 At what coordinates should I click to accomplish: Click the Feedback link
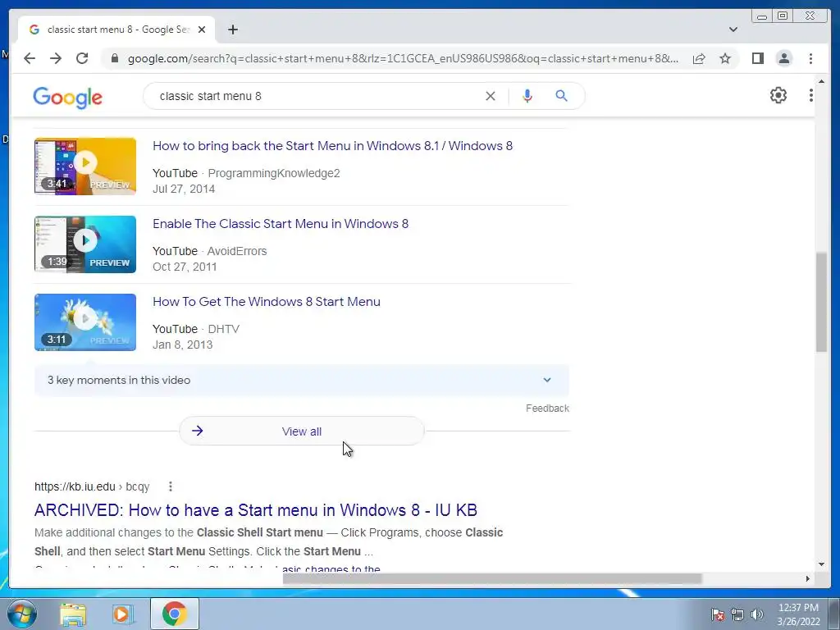[x=547, y=409]
